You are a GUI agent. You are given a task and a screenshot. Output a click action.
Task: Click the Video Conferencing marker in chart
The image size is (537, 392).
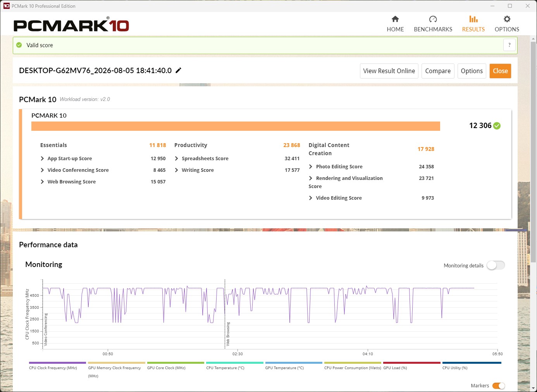pos(45,329)
